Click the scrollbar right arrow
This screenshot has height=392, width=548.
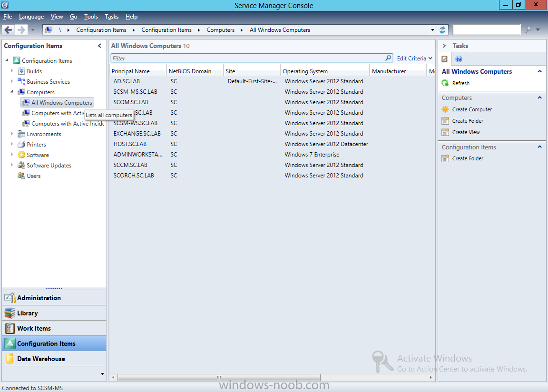(x=431, y=377)
